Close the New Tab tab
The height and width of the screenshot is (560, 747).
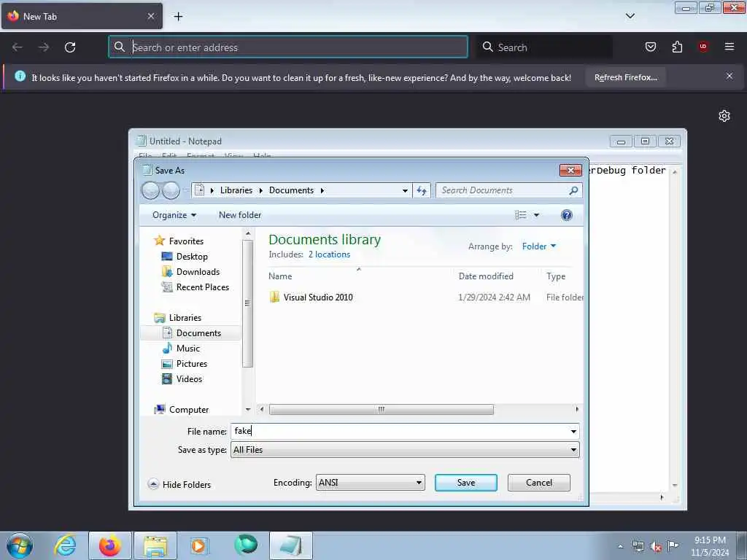coord(151,16)
